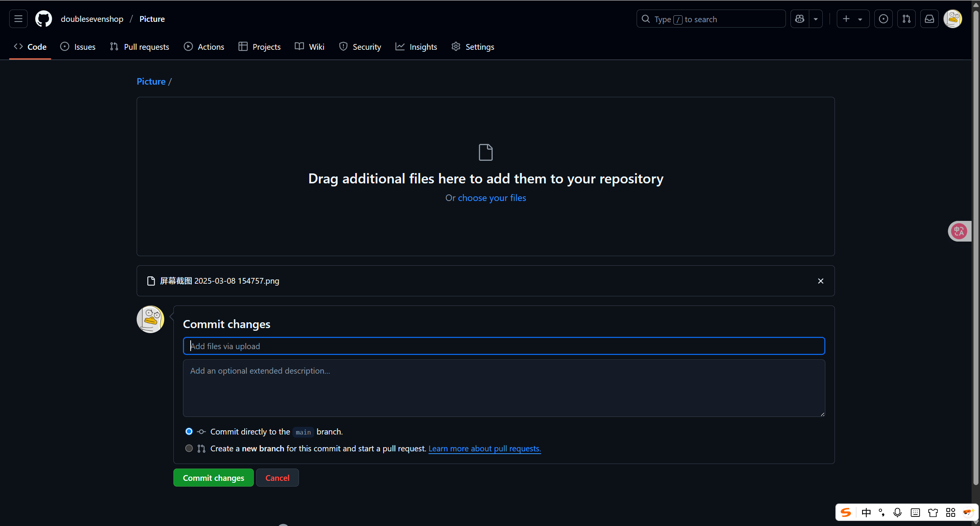
Task: Open the pull requests header icon
Action: point(906,19)
